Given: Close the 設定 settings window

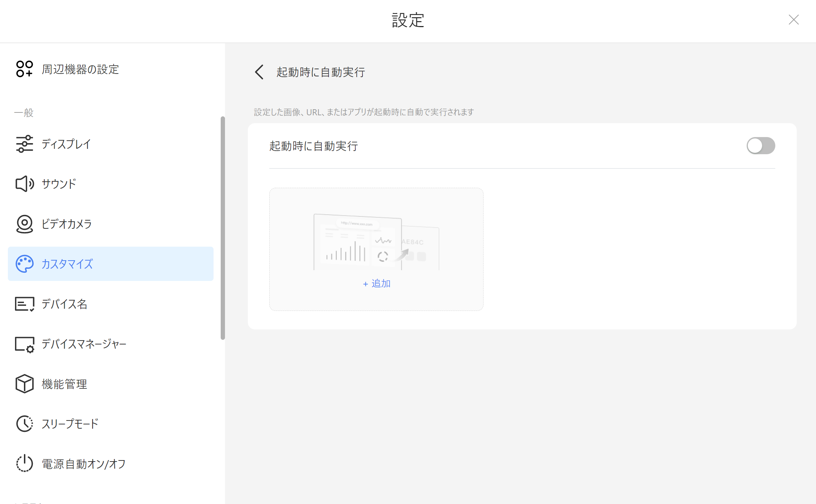Looking at the screenshot, I should tap(794, 20).
